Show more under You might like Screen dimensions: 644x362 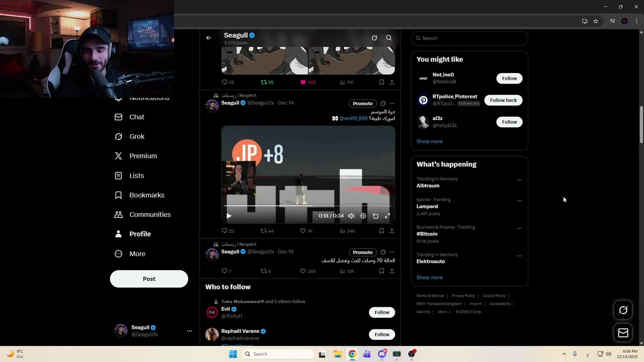click(x=430, y=141)
